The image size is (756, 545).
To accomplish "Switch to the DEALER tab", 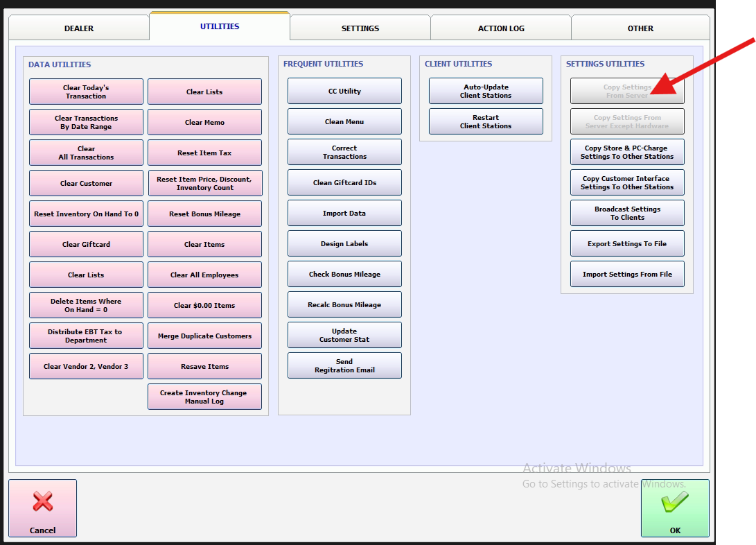I will pyautogui.click(x=79, y=28).
